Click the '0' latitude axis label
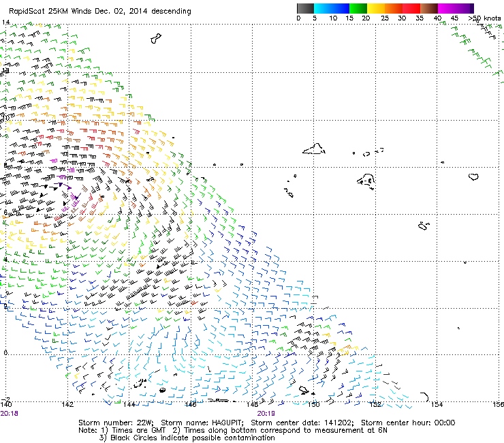 pyautogui.click(x=5, y=352)
